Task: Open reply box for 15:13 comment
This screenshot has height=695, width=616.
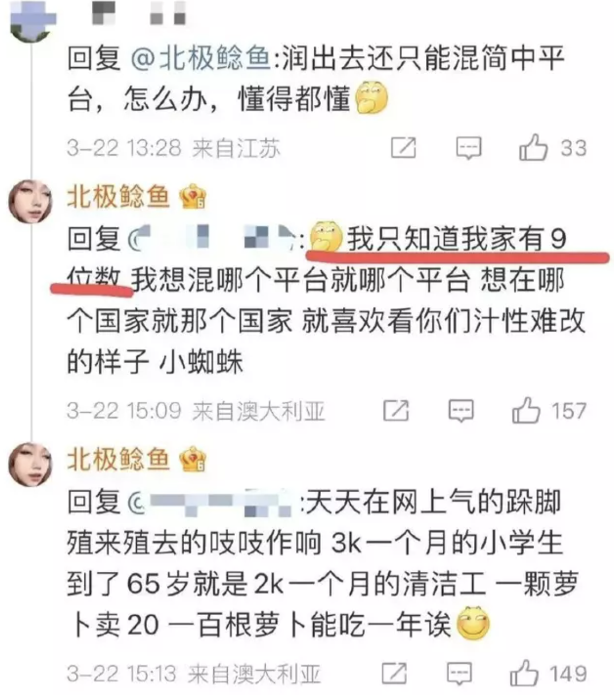Action: (x=459, y=674)
